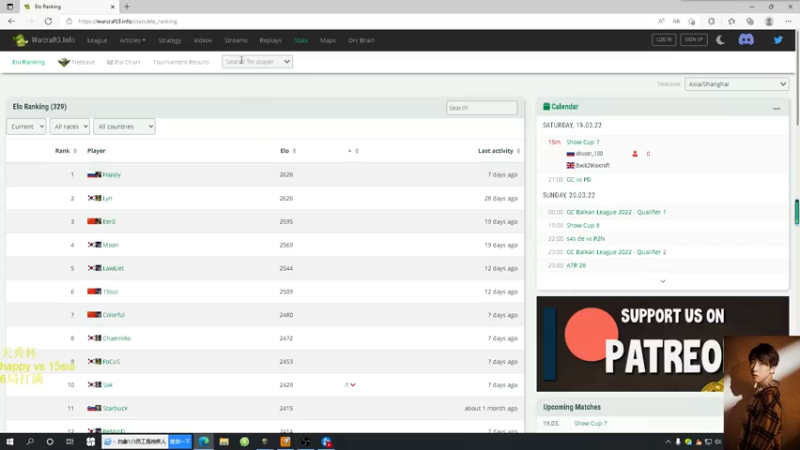Open the Show Cup 8 calendar link
The image size is (800, 450).
(583, 226)
